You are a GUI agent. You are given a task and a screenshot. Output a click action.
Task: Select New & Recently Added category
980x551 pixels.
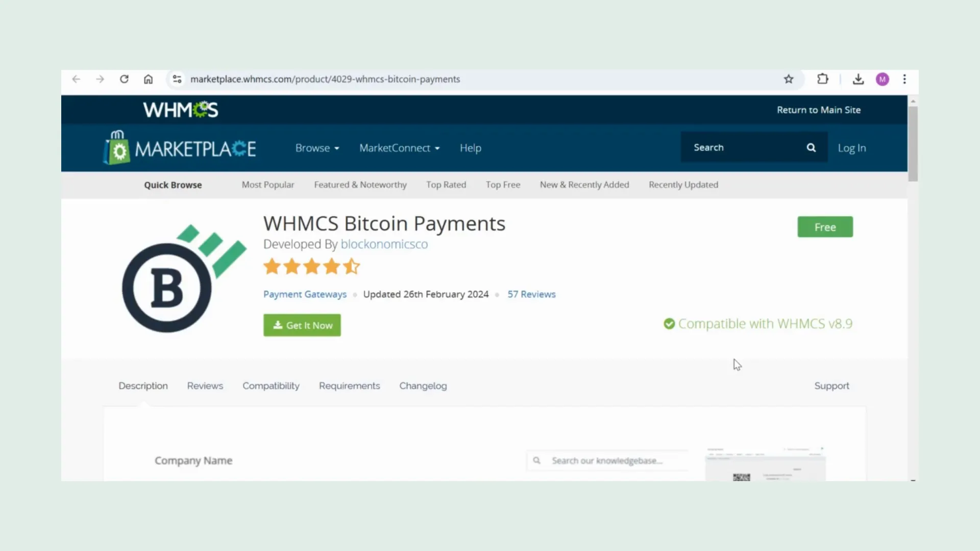(584, 185)
